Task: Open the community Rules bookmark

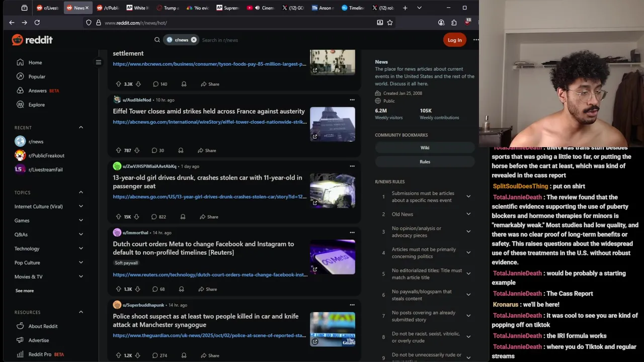Action: click(x=425, y=162)
